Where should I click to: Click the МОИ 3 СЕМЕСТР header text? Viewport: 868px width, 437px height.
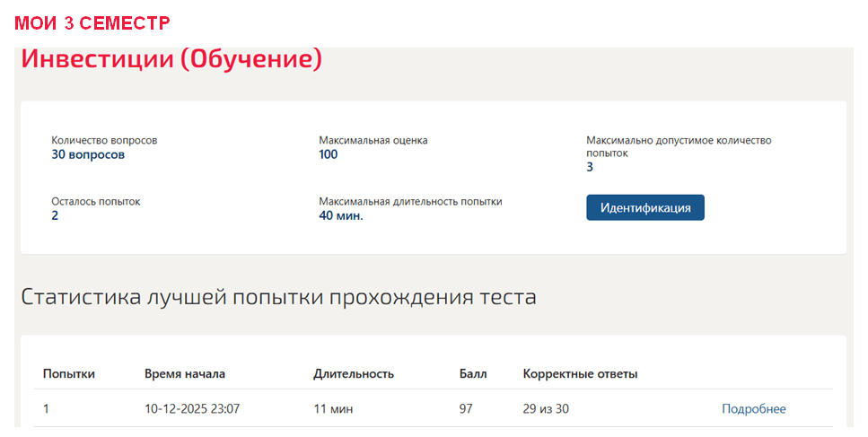pos(92,23)
